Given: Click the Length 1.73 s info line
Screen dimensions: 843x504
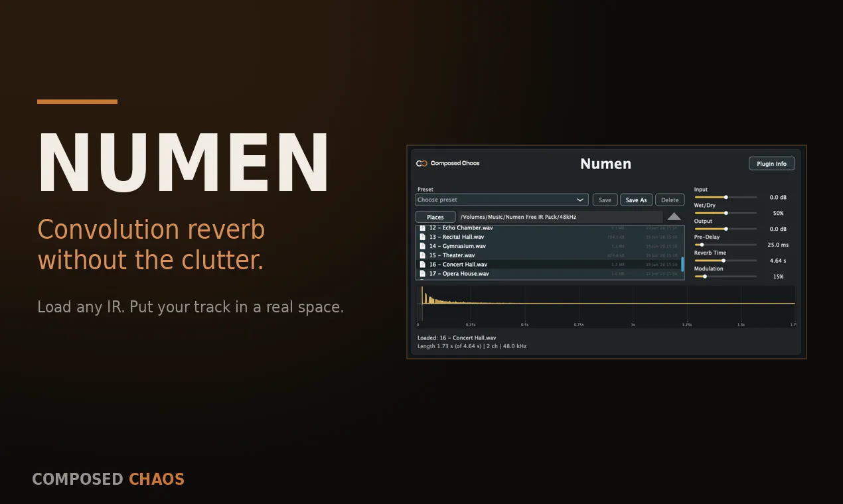Looking at the screenshot, I should pos(472,346).
